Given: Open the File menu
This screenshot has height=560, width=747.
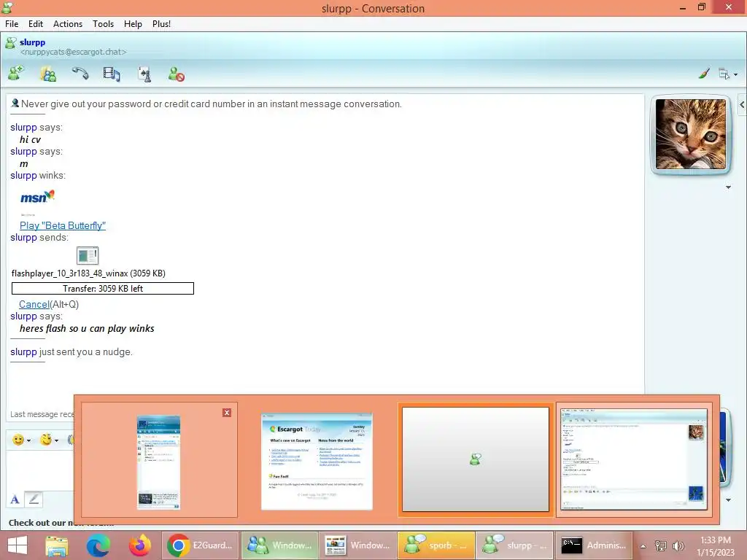Looking at the screenshot, I should click(12, 24).
